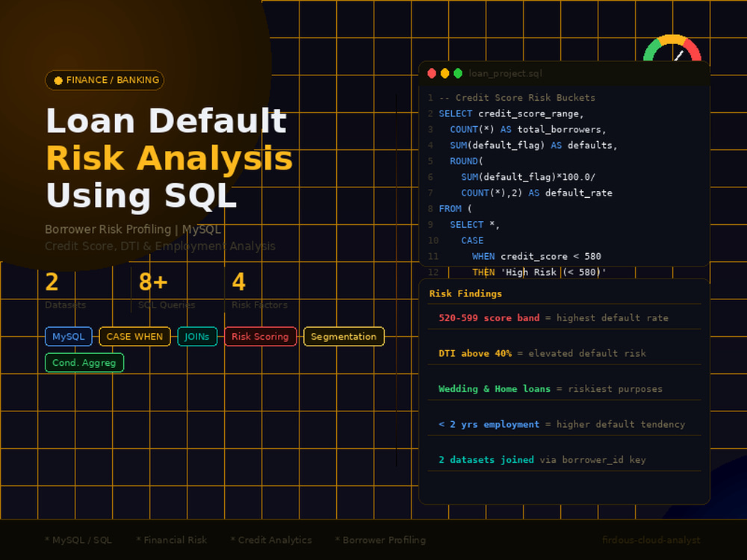Screen dimensions: 747x560
Task: Click 'Borrower Risk Profiling | MySQL' subtitle
Action: [133, 229]
